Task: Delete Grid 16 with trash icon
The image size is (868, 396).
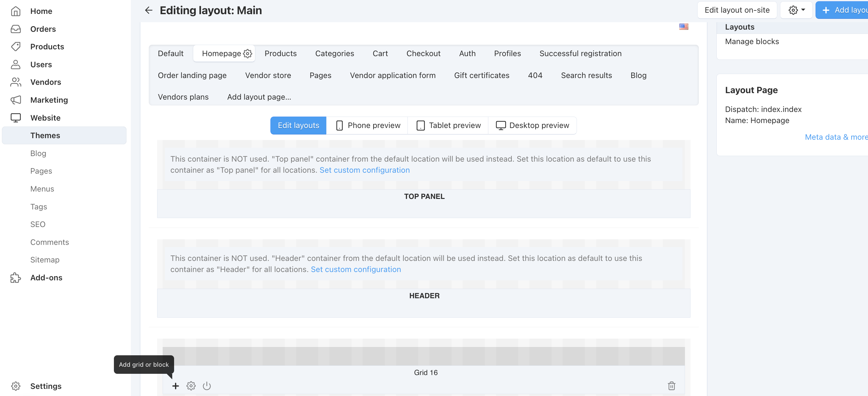Action: pyautogui.click(x=672, y=386)
